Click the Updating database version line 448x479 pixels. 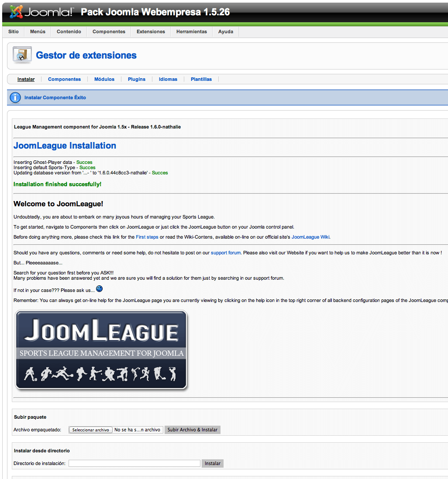[x=91, y=173]
